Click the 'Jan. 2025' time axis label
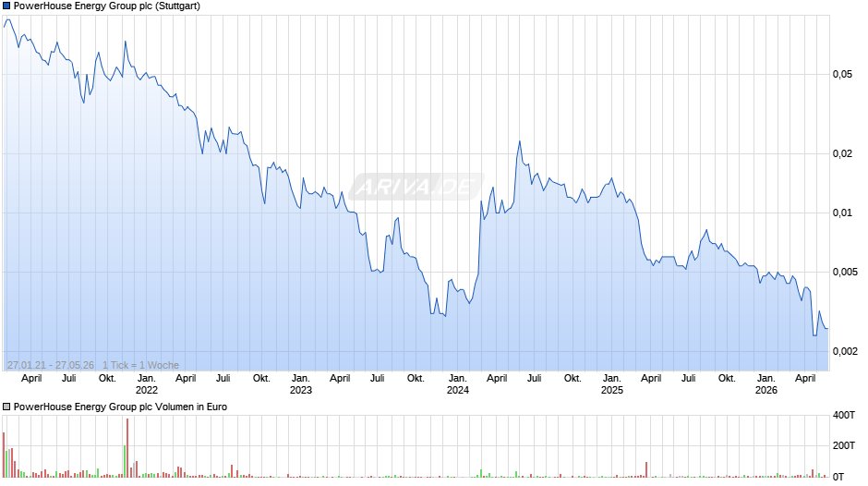Screen dimensions: 868x486 click(611, 384)
